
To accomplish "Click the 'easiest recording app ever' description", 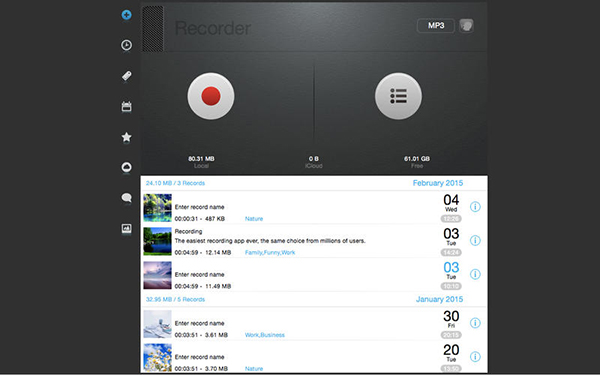I will (x=270, y=241).
